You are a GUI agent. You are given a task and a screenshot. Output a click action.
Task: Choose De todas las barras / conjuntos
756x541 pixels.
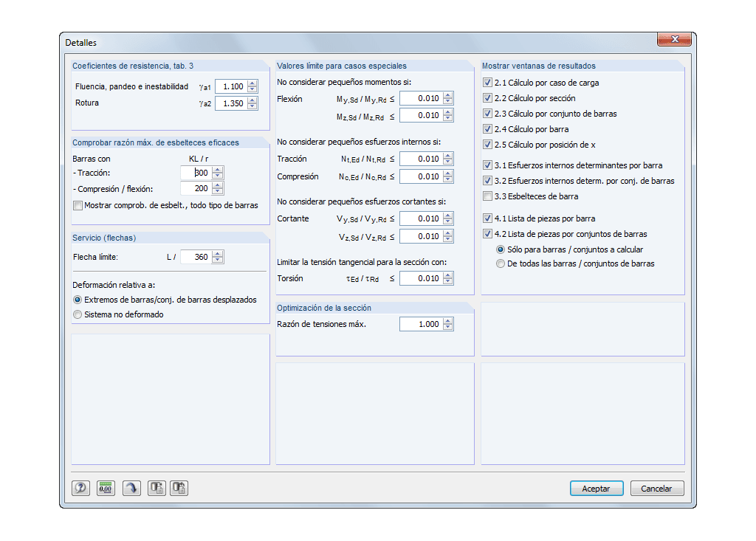(x=500, y=264)
